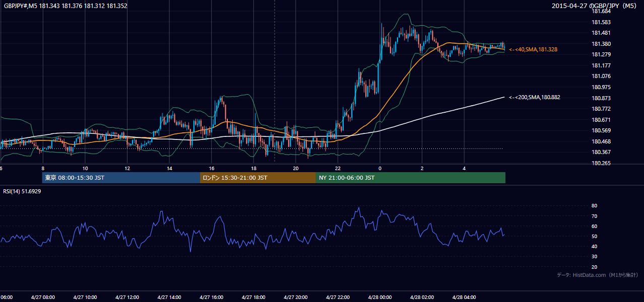Select the 2015-04-27 のGBP/JPY (M5) title

[595, 6]
